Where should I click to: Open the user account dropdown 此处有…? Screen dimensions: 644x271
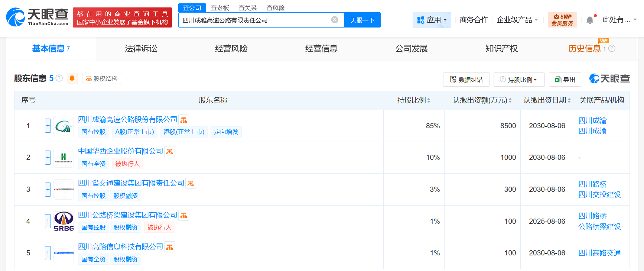(619, 20)
